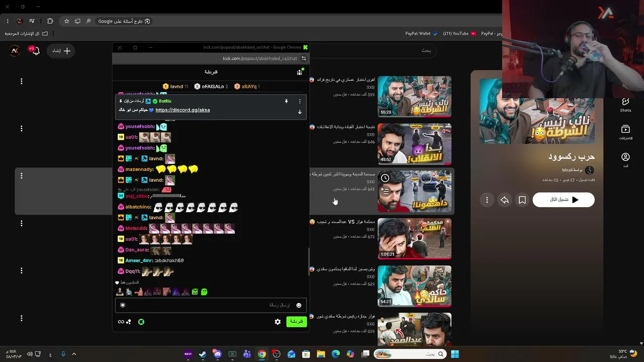Viewport: 644px width, 362px height.
Task: Open YouTube Subscriptions in sidebar
Action: 625,132
